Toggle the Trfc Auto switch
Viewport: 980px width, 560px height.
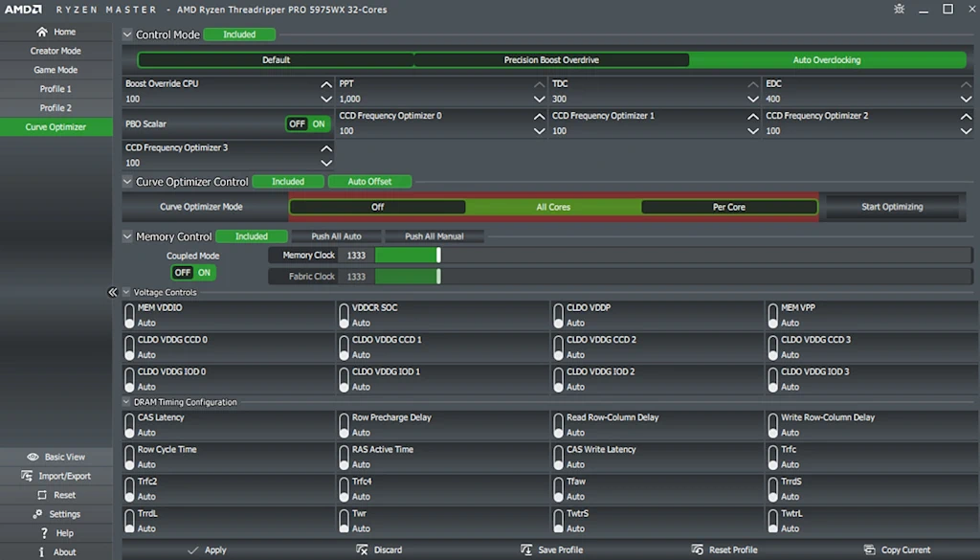pyautogui.click(x=772, y=457)
